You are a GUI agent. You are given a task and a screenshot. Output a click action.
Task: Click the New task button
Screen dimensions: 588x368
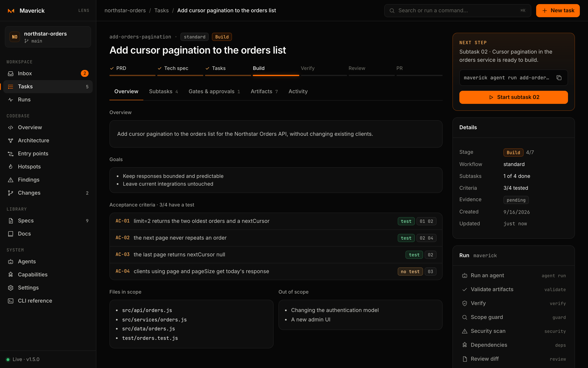[558, 11]
